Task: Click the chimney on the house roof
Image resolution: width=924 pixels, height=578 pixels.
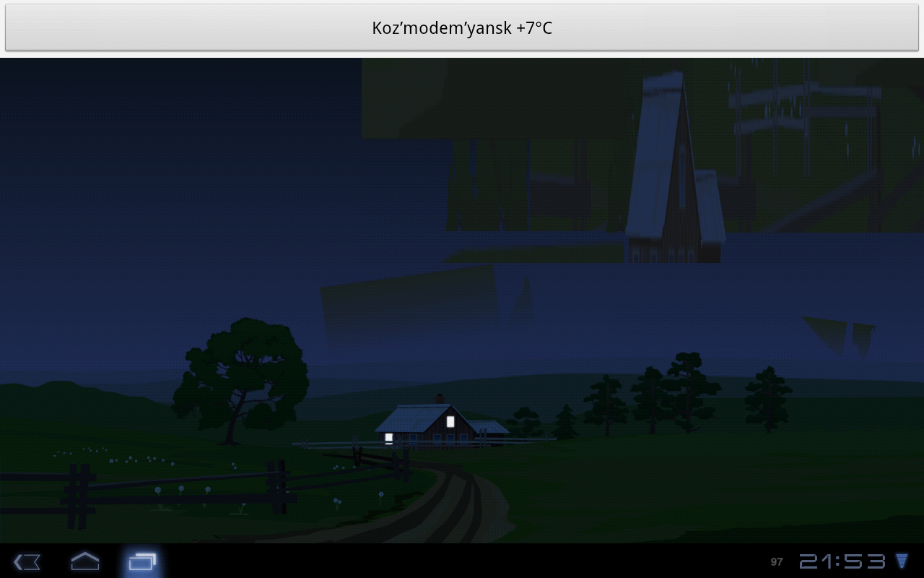Action: [x=439, y=399]
